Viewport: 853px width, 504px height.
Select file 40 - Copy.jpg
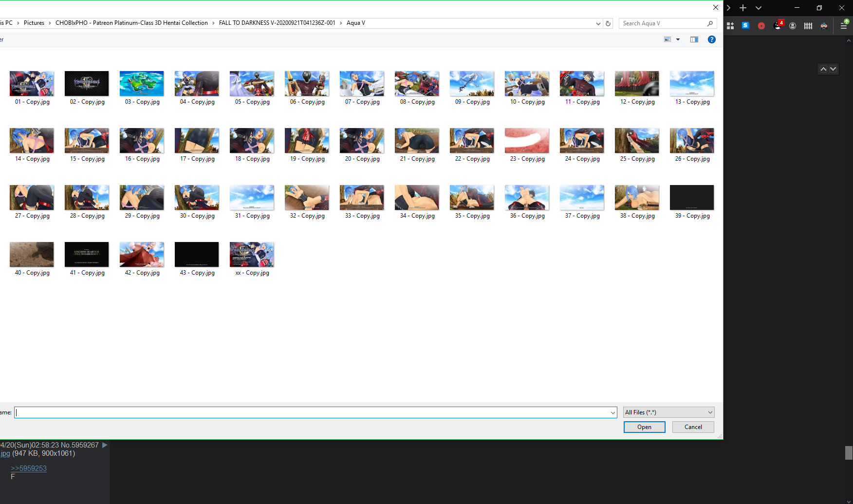[32, 259]
